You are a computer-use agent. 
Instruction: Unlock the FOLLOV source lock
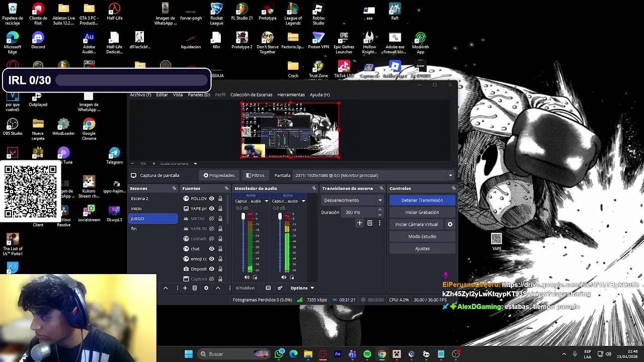(x=220, y=199)
